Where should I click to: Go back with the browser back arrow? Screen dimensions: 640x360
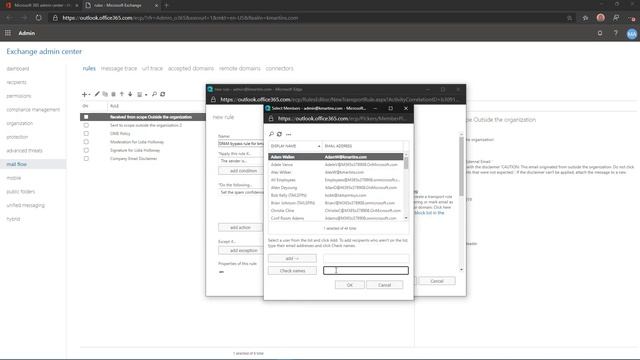coord(9,18)
